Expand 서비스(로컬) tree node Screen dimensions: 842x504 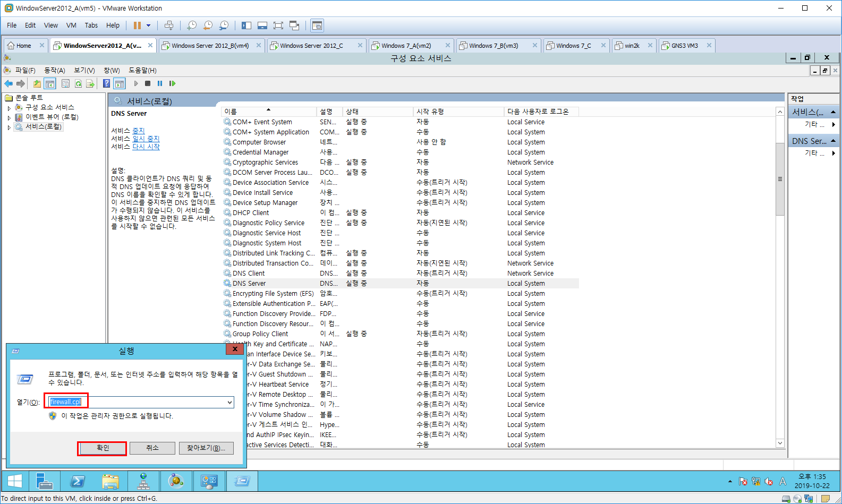tap(9, 127)
